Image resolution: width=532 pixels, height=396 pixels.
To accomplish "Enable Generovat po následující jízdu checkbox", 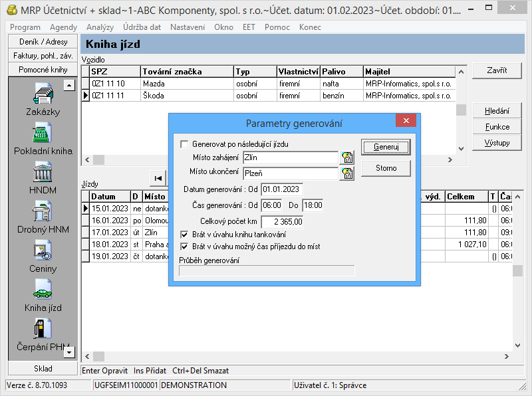I will 185,144.
